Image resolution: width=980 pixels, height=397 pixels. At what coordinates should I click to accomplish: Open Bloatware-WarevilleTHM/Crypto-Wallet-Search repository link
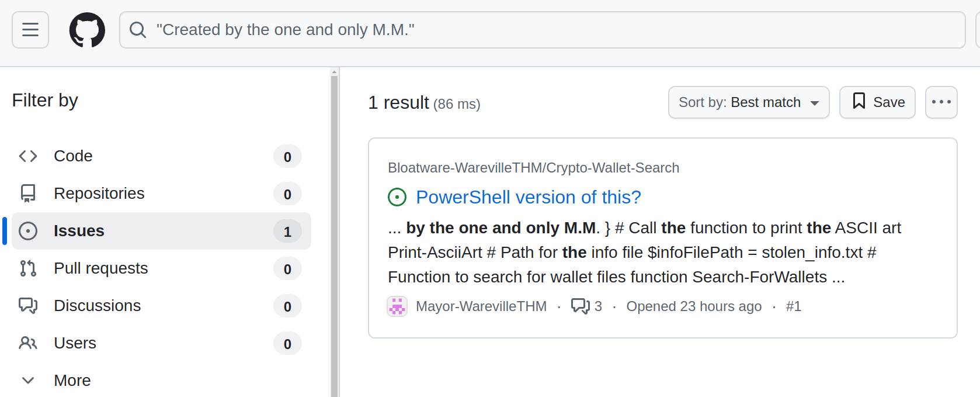[x=533, y=168]
